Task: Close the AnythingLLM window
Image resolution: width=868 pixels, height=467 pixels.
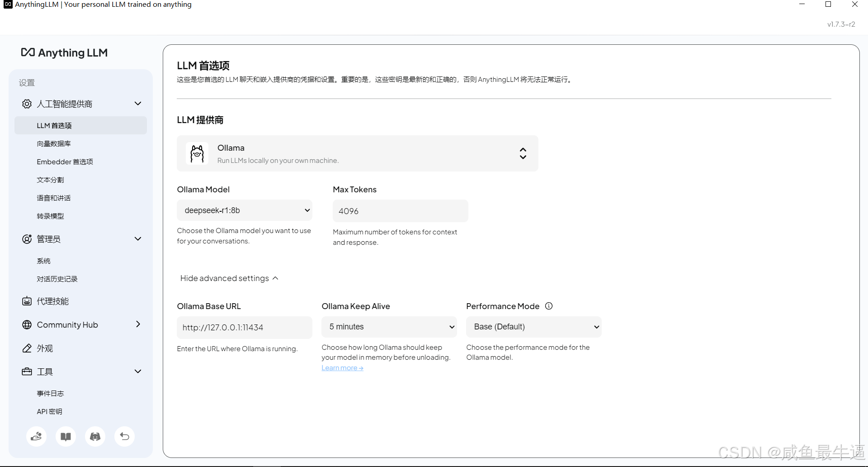Action: (855, 5)
